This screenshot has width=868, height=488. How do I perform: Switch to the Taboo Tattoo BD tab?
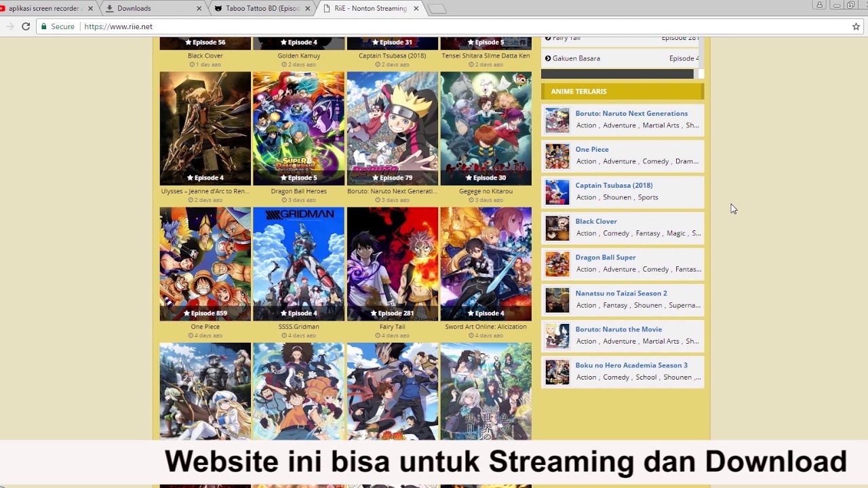click(261, 9)
